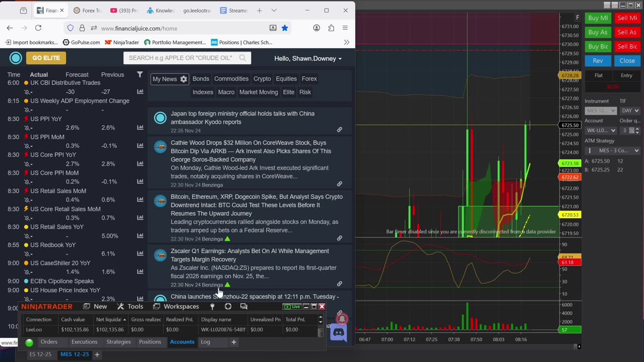Reload the FinancialJuice page

click(38, 28)
